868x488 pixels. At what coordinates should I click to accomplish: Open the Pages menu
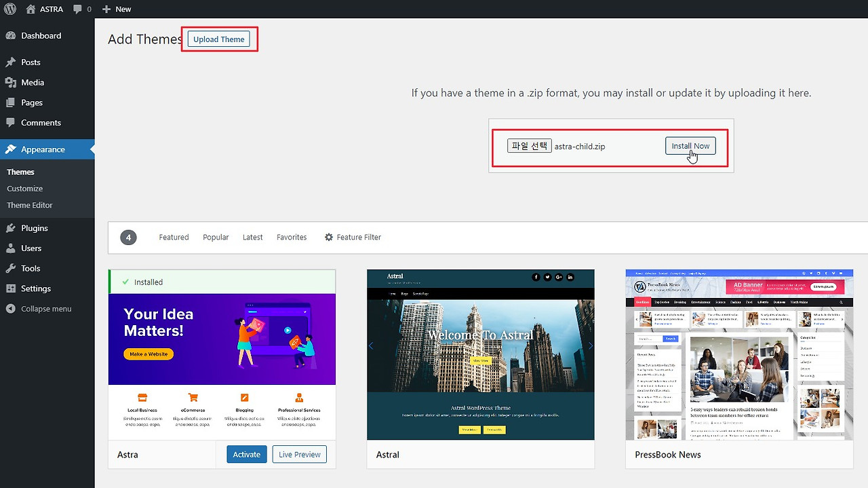tap(47, 102)
